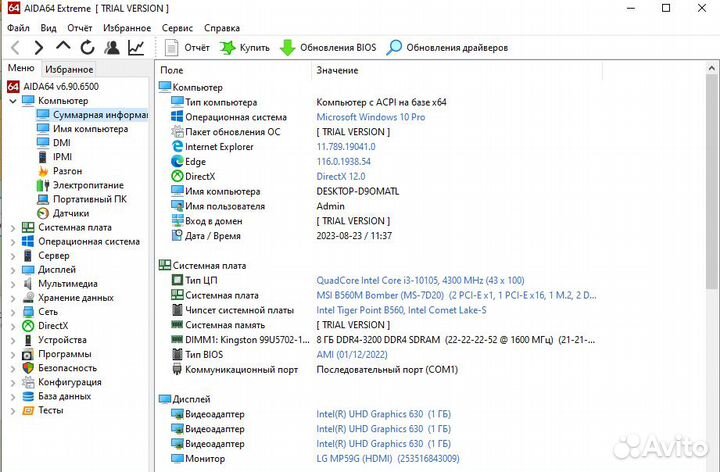This screenshot has height=472, width=720.
Task: Open the 11.789.19041.0 Internet Explorer link
Action: pyautogui.click(x=346, y=147)
